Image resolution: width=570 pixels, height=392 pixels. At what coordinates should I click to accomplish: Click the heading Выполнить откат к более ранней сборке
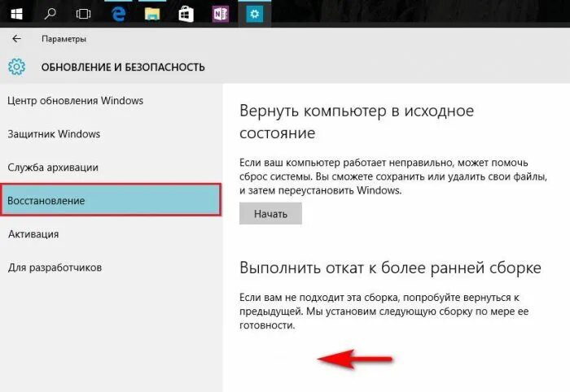[390, 268]
